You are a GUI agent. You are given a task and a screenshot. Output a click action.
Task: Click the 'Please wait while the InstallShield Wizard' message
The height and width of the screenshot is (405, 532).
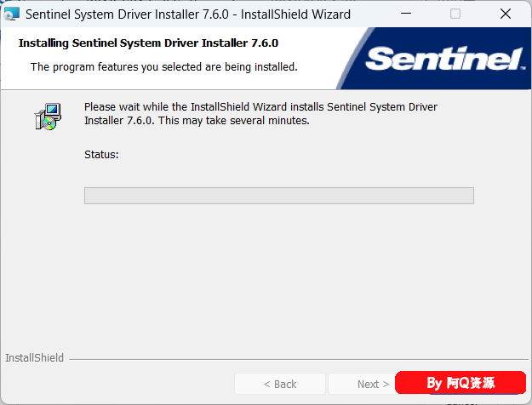pyautogui.click(x=260, y=114)
